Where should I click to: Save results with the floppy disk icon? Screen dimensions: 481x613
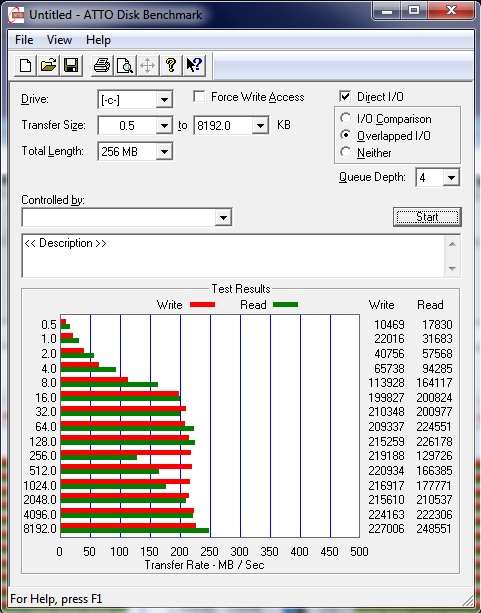71,65
